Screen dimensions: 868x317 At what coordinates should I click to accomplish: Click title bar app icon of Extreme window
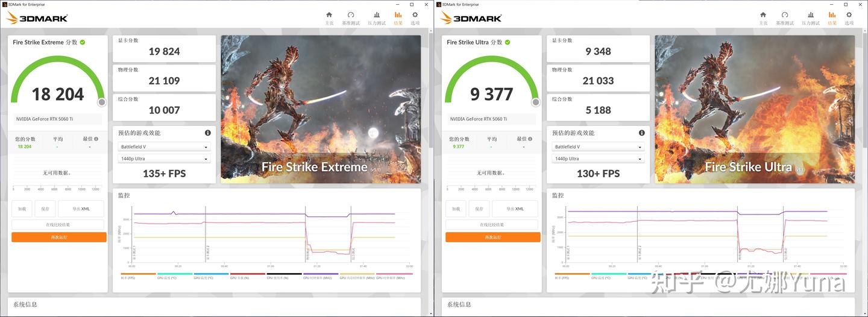[4, 4]
